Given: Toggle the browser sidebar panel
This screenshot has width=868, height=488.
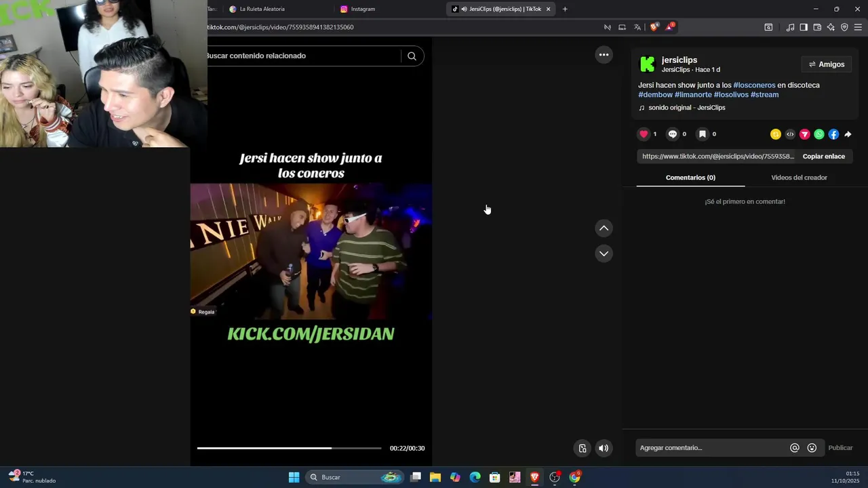Looking at the screenshot, I should click(x=804, y=27).
